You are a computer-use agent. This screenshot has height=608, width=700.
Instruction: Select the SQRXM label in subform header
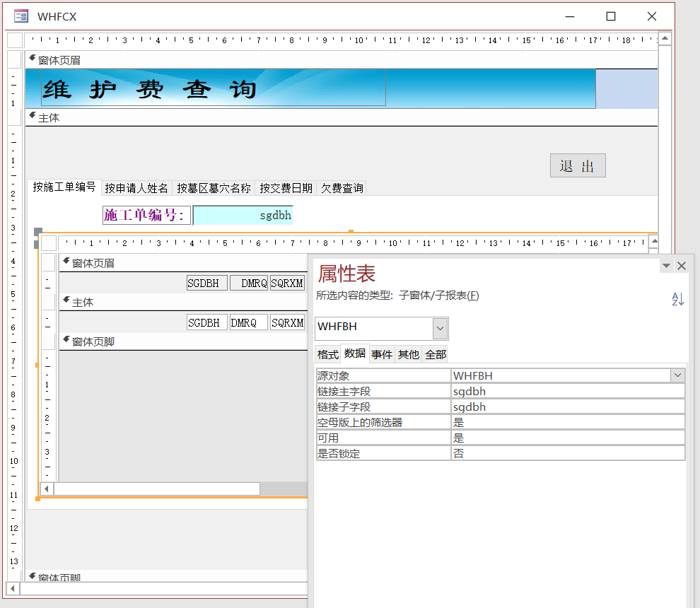[x=287, y=283]
